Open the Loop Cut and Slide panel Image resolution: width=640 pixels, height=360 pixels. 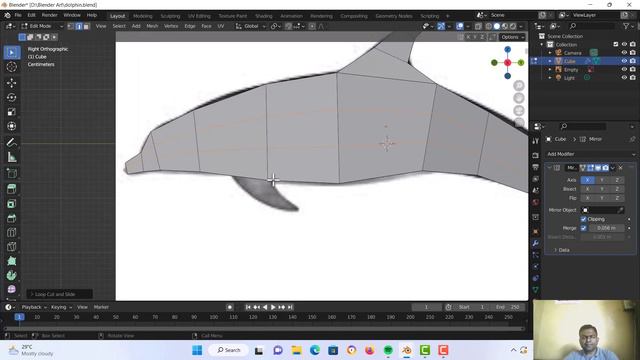[60, 294]
